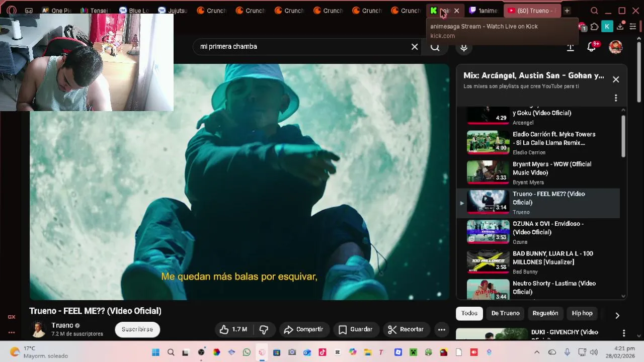Open Arcangel channel name in playlist

(x=523, y=123)
